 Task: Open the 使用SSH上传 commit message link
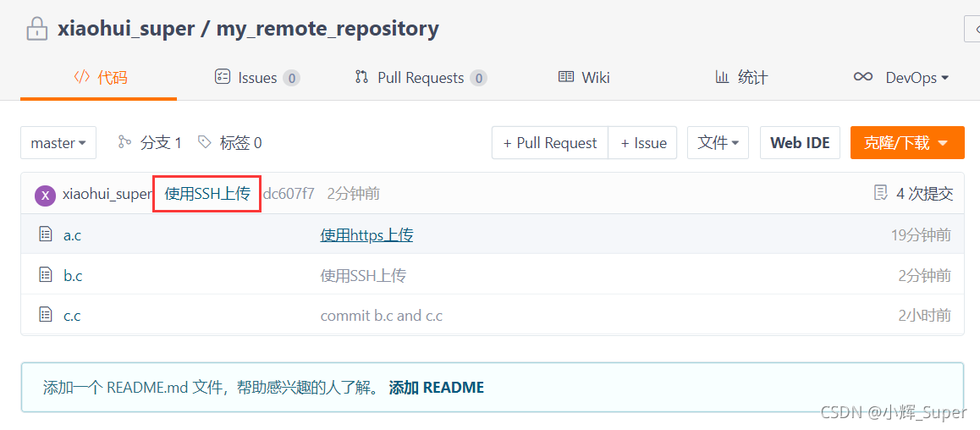207,194
